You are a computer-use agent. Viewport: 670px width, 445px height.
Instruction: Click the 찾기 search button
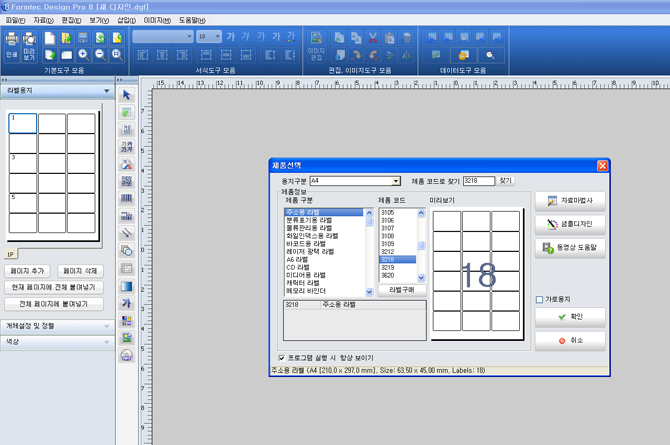[x=505, y=181]
